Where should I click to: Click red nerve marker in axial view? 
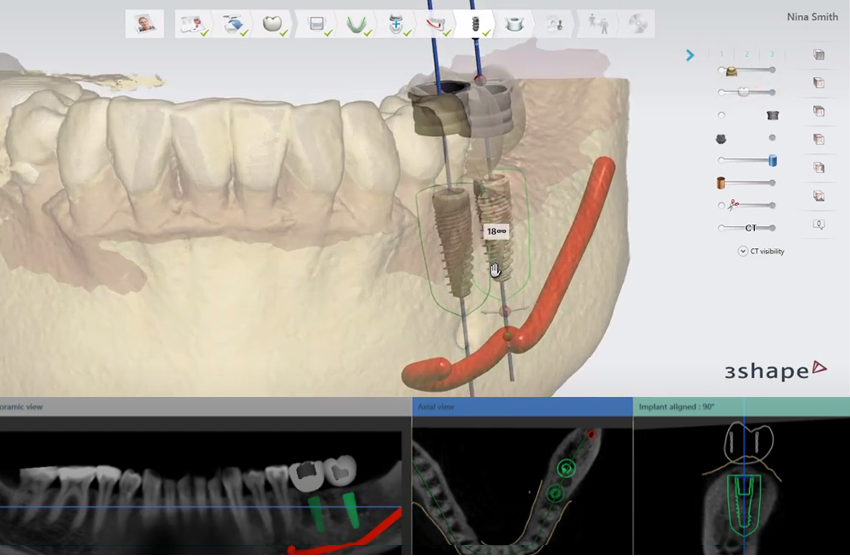click(x=591, y=435)
